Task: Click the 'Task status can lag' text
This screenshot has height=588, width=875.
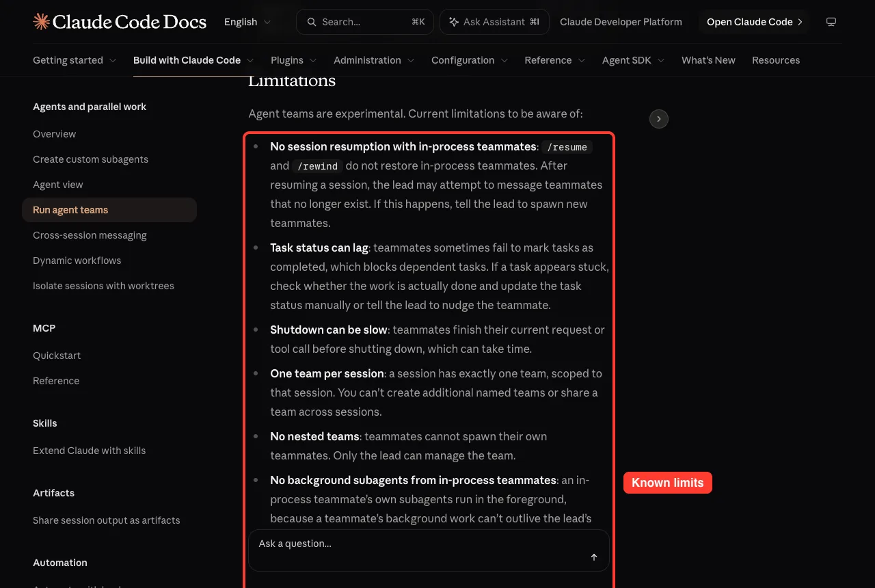Action: (x=319, y=248)
